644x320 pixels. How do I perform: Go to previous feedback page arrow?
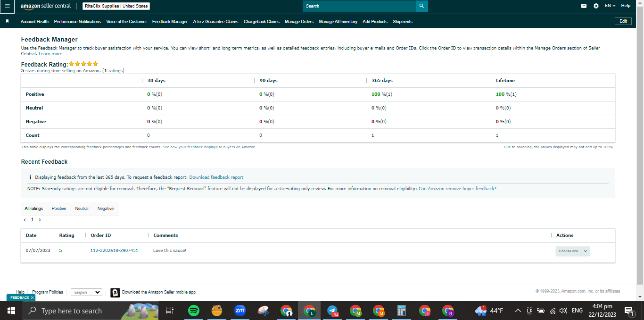tap(25, 220)
